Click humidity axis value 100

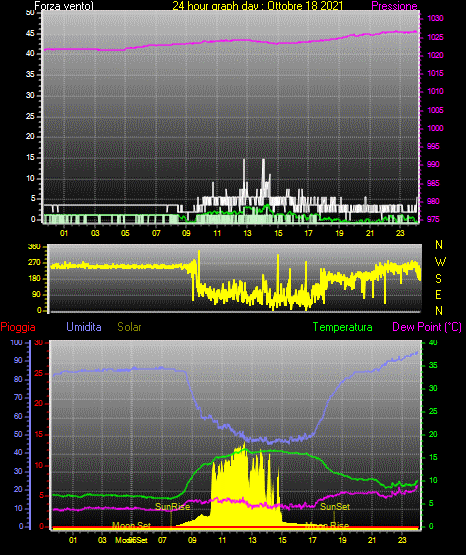tap(16, 342)
